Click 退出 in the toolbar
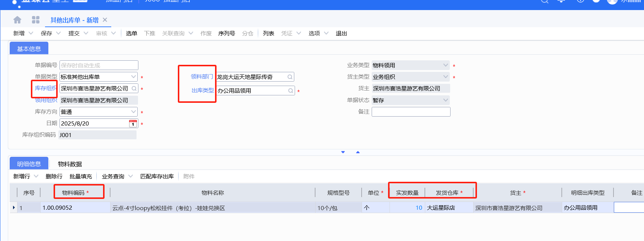Screen dimensions: 644x241 tap(341, 34)
